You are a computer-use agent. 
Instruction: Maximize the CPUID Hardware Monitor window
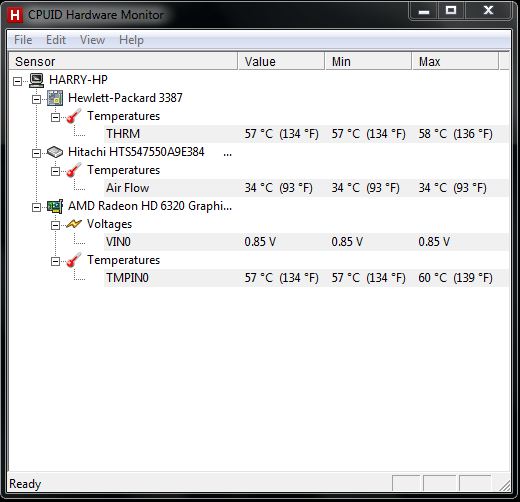451,11
